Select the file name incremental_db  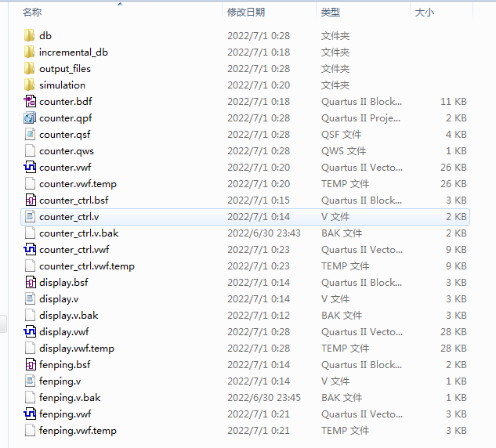tap(74, 52)
